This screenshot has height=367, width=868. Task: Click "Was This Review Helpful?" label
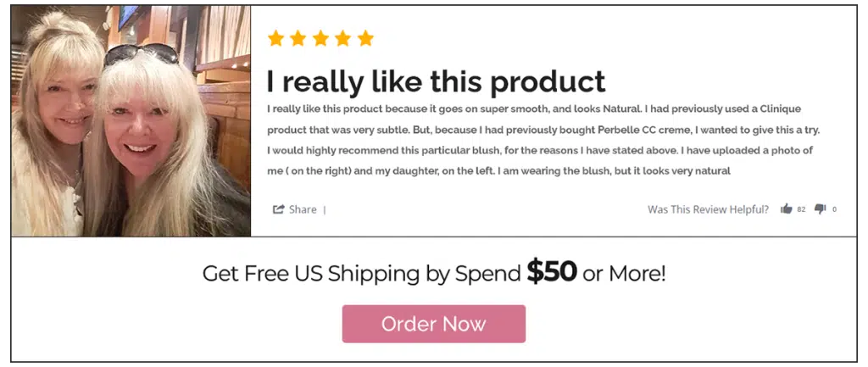[x=708, y=209]
